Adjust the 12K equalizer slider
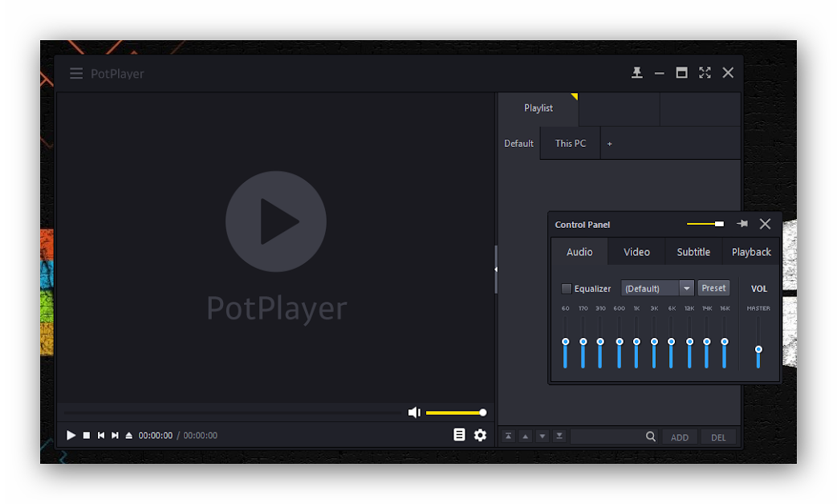Screen dimensions: 837x504 (689, 342)
